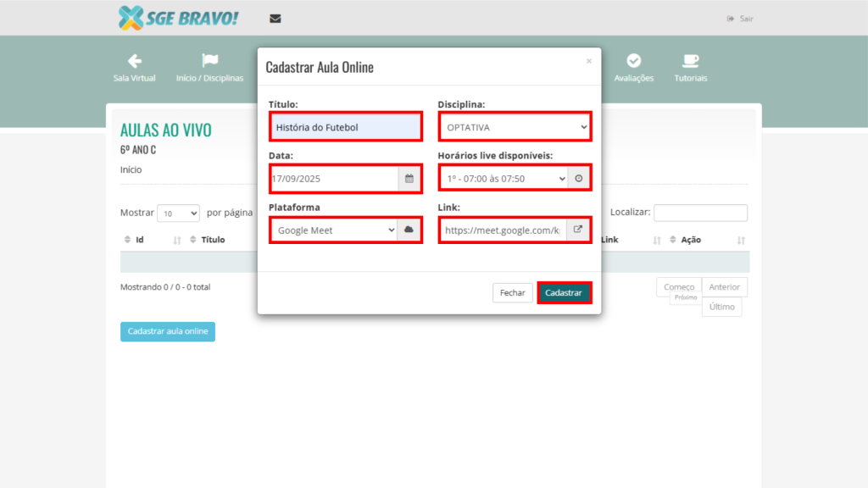This screenshot has width=868, height=488.
Task: Open the Início / Disciplinas flag menu
Action: [209, 61]
